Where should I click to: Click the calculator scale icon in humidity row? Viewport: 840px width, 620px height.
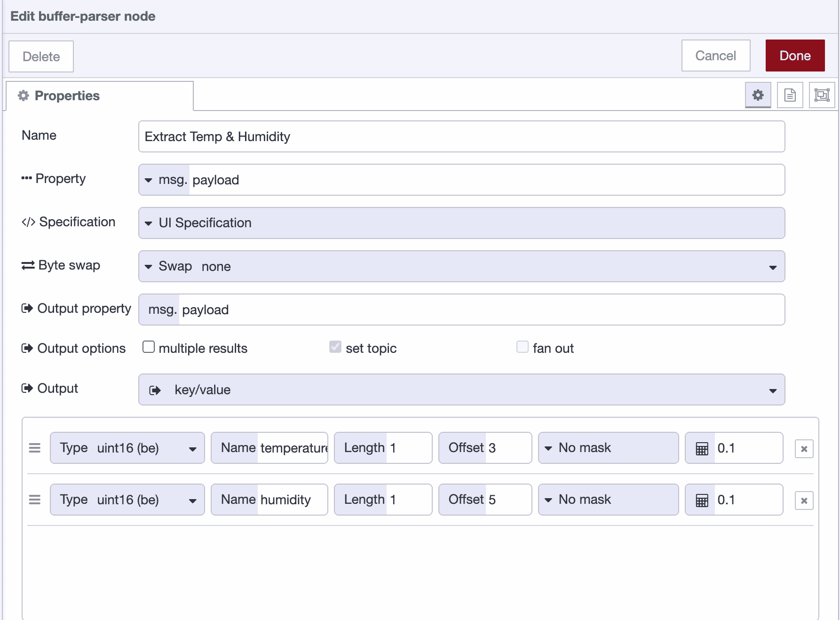(702, 500)
